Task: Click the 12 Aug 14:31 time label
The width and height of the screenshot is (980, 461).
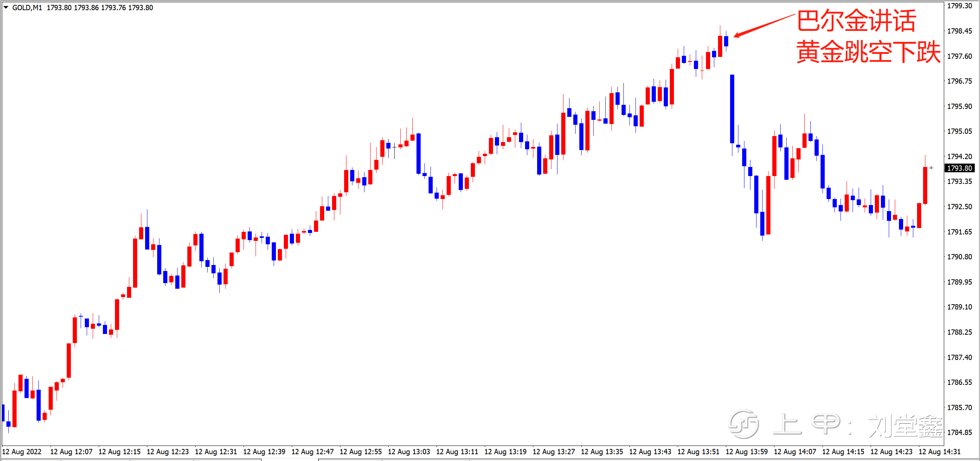Action: (940, 452)
